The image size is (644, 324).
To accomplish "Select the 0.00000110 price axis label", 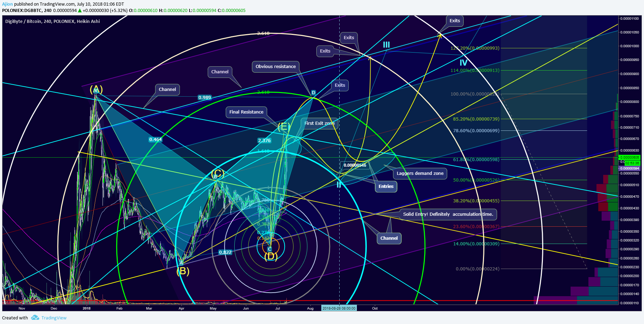I will (x=630, y=303).
